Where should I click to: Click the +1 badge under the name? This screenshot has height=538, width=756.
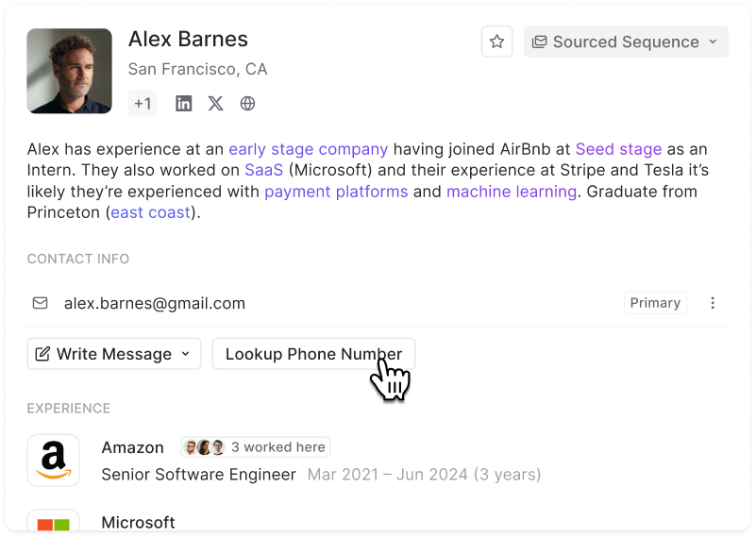pos(143,104)
